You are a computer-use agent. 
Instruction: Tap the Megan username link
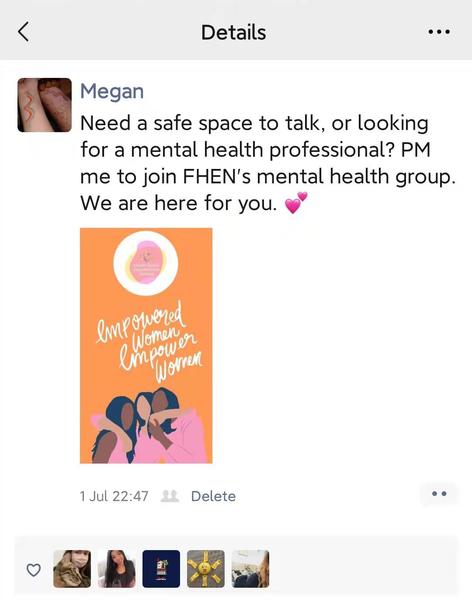[x=112, y=92]
